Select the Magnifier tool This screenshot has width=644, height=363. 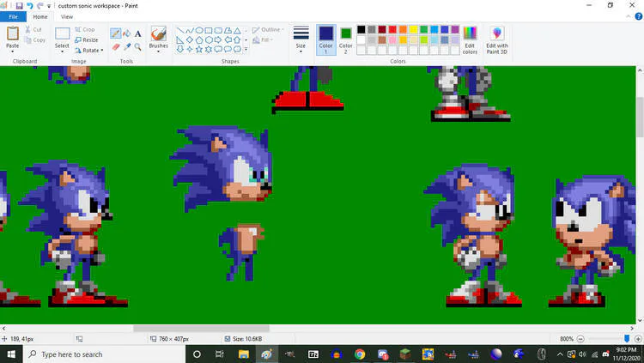(138, 47)
